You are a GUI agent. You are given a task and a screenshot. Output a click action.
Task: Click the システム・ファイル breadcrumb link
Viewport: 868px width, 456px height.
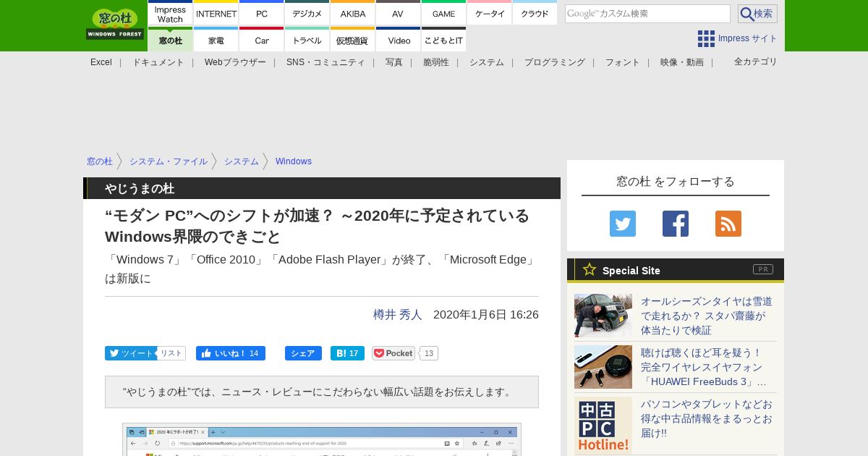tap(169, 161)
